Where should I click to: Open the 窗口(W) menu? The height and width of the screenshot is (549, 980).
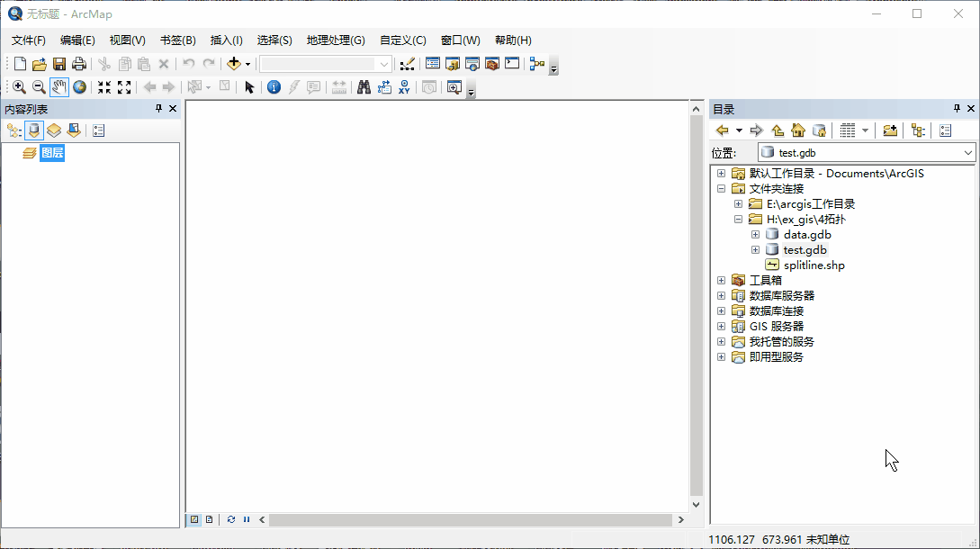(461, 40)
